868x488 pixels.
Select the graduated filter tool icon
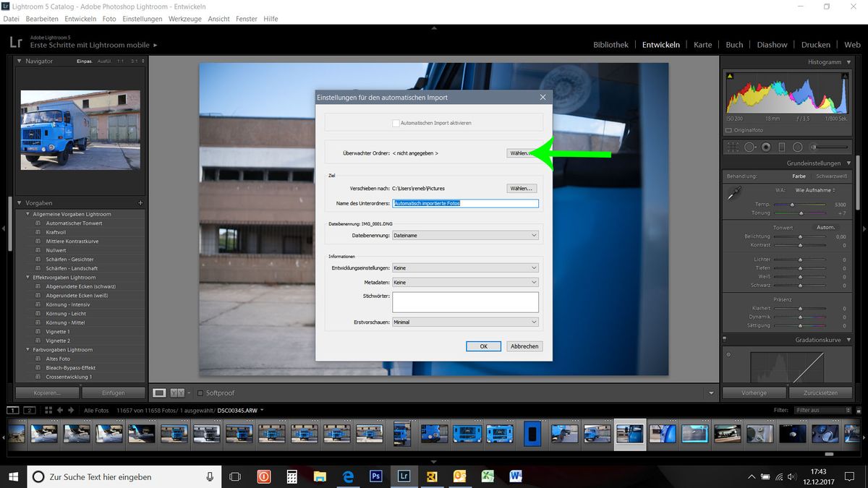(x=781, y=147)
